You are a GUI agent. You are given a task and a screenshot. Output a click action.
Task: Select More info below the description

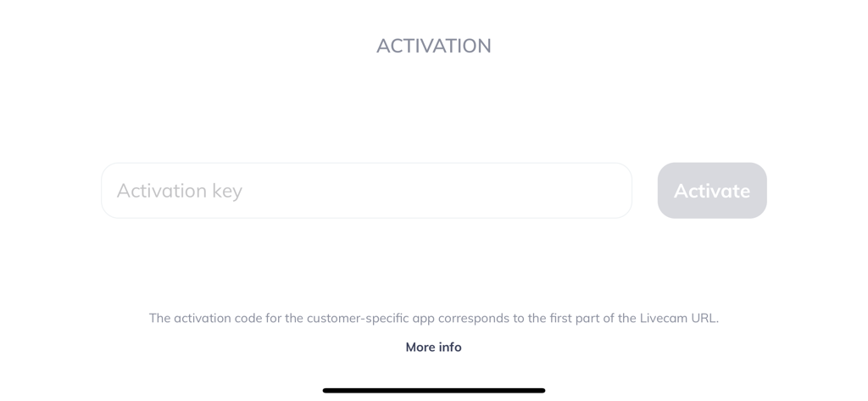click(433, 347)
